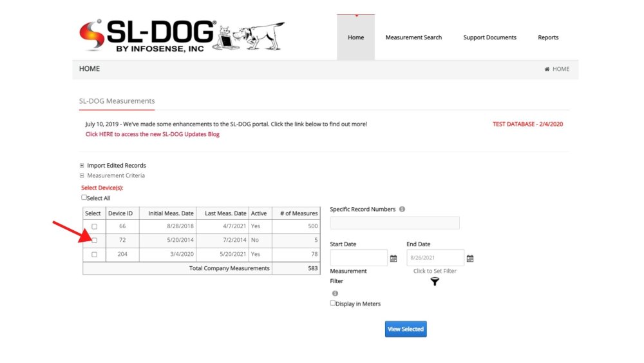Collapse Measurement Criteria section
644x363 pixels.
(x=82, y=175)
